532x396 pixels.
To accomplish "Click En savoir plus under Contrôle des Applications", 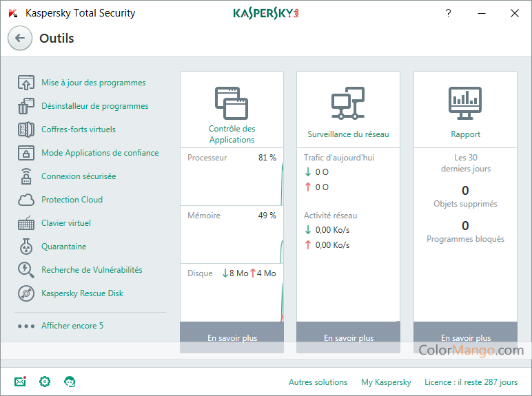I will [x=232, y=337].
